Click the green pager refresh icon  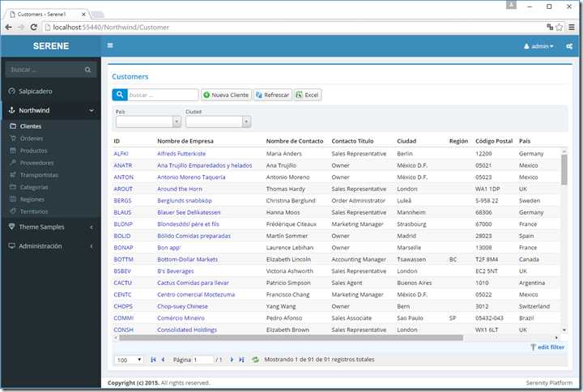tap(255, 360)
